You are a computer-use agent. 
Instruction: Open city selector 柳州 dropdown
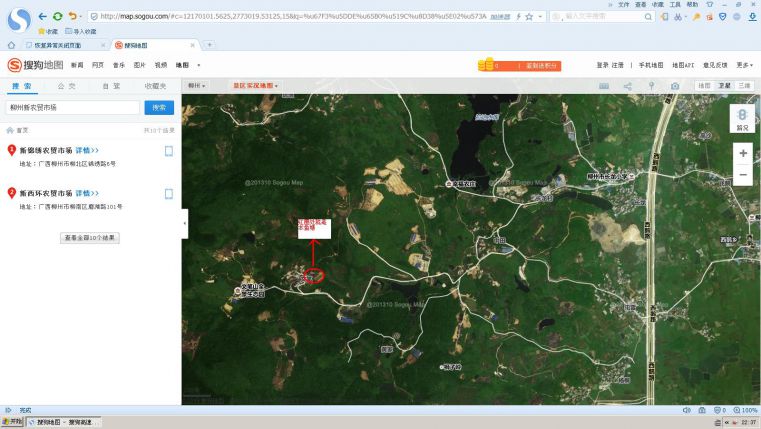point(197,85)
